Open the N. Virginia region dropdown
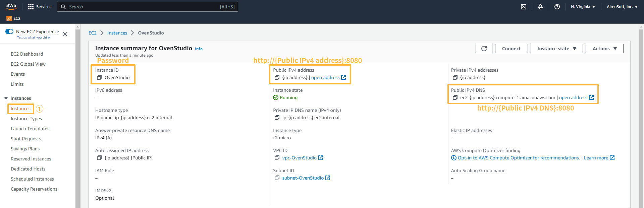The image size is (644, 208). click(x=583, y=7)
